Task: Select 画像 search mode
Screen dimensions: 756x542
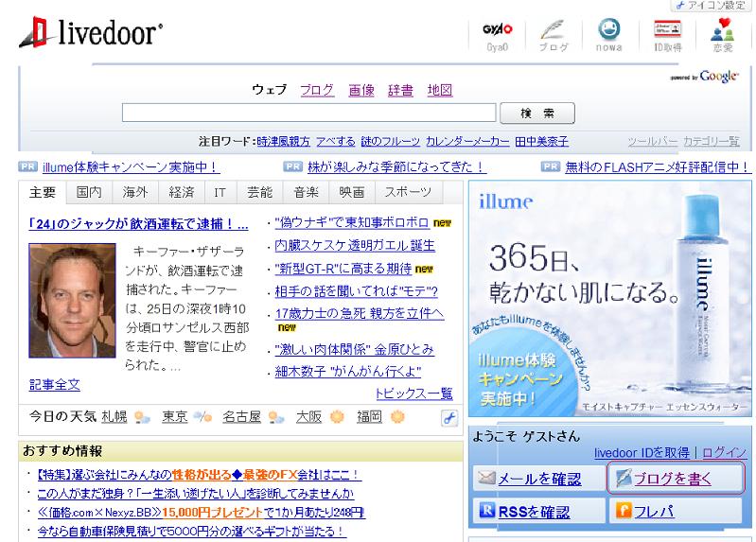Action: 361,90
